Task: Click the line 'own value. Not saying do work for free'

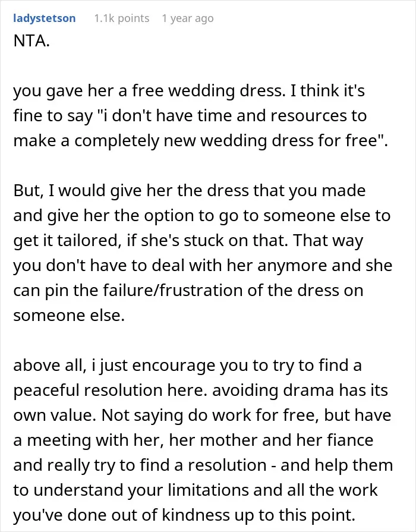Action: (x=202, y=415)
